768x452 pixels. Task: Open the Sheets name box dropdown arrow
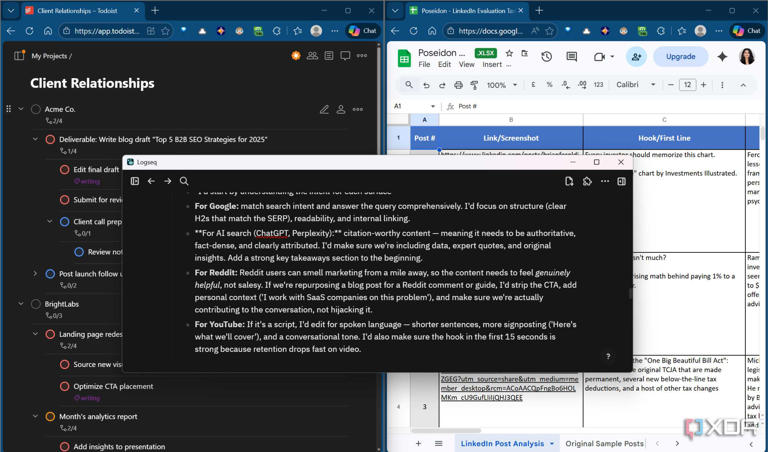432,106
